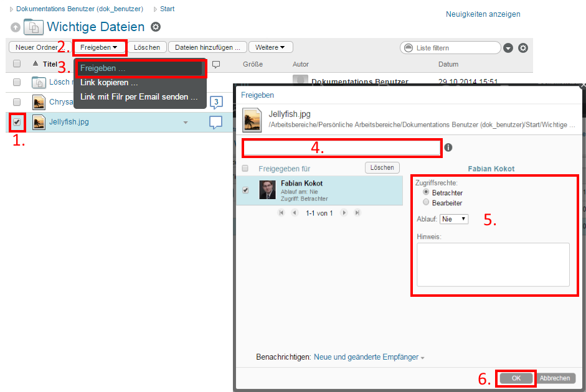Open the Jellyfish.jpg file link
Screen dimensions: 586x392
click(x=69, y=122)
